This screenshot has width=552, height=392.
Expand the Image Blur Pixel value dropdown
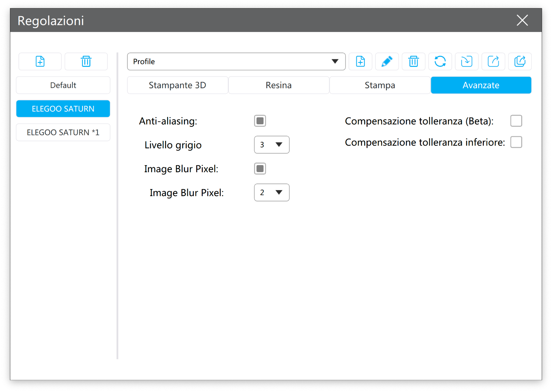[272, 193]
